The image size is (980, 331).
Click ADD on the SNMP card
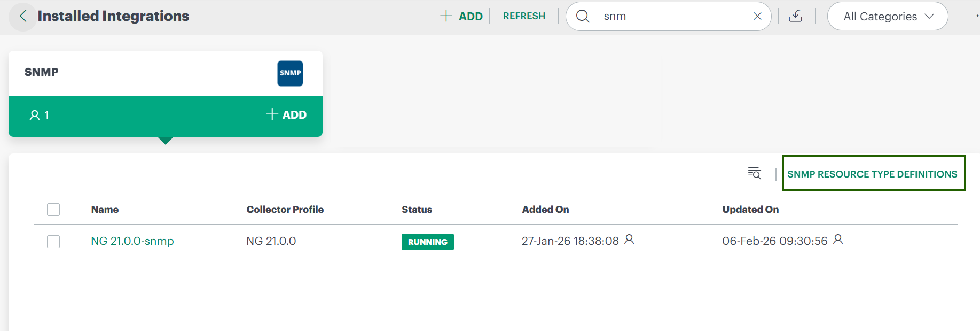[286, 115]
